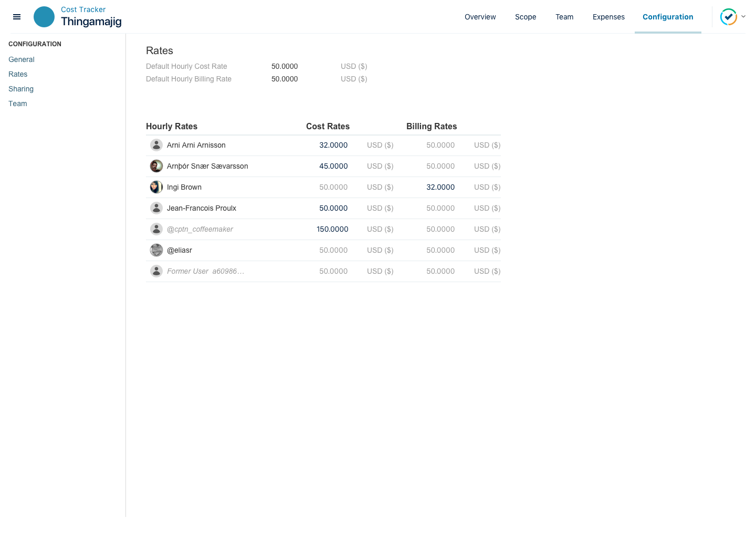Expand the app switcher dropdown chevron
Image resolution: width=756 pixels, height=538 pixels.
click(743, 17)
